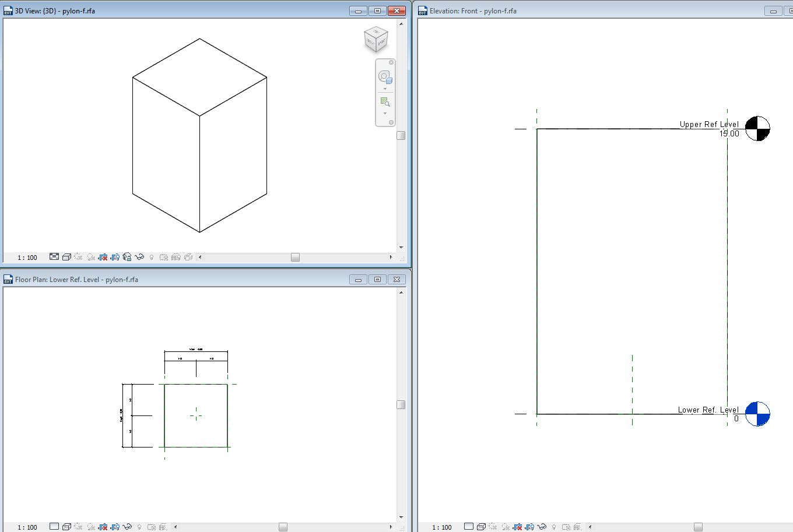This screenshot has height=532, width=793.
Task: Open the 1:100 scale selector in 3D view
Action: 28,257
